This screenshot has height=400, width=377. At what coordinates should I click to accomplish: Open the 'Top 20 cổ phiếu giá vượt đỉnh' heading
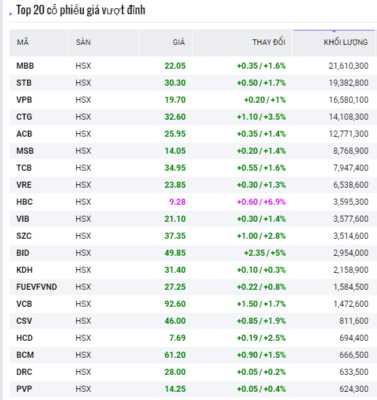tap(81, 10)
